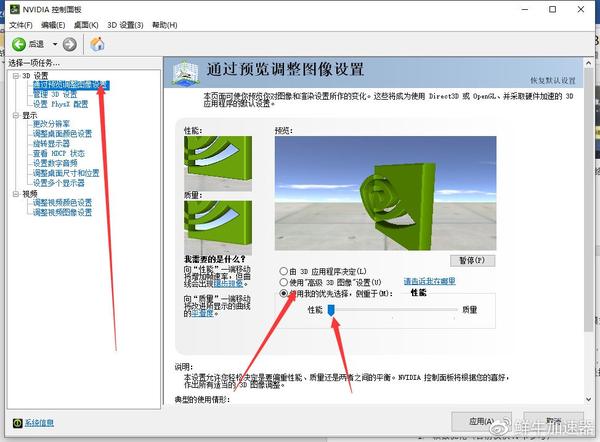Viewport: 600px width, 442px height.
Task: Click the 请带我去那里 link
Action: pos(429,281)
